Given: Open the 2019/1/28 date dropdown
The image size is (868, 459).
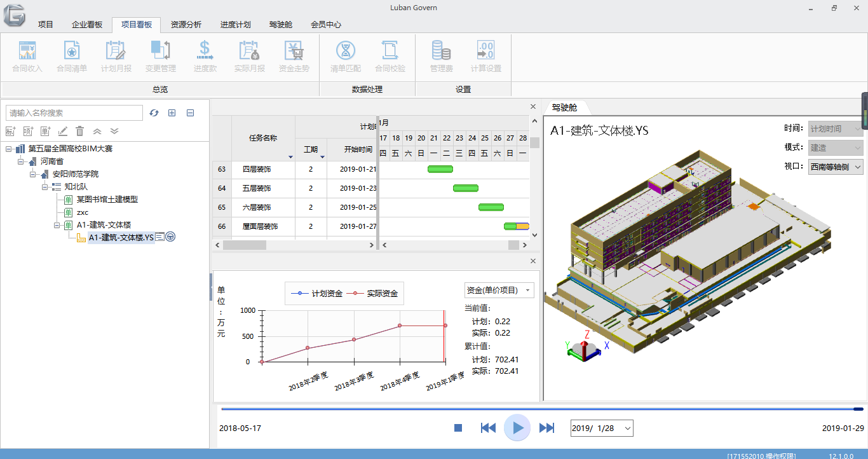Looking at the screenshot, I should coord(628,428).
